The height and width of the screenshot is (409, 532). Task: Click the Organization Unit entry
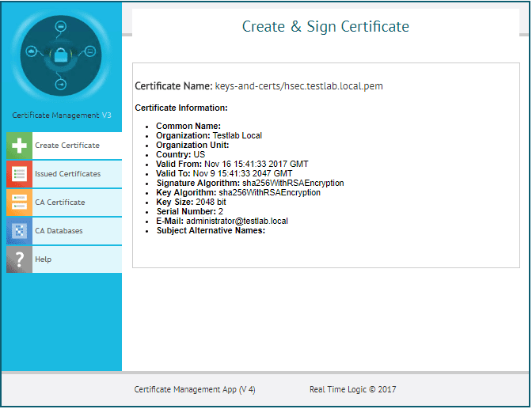pyautogui.click(x=192, y=145)
